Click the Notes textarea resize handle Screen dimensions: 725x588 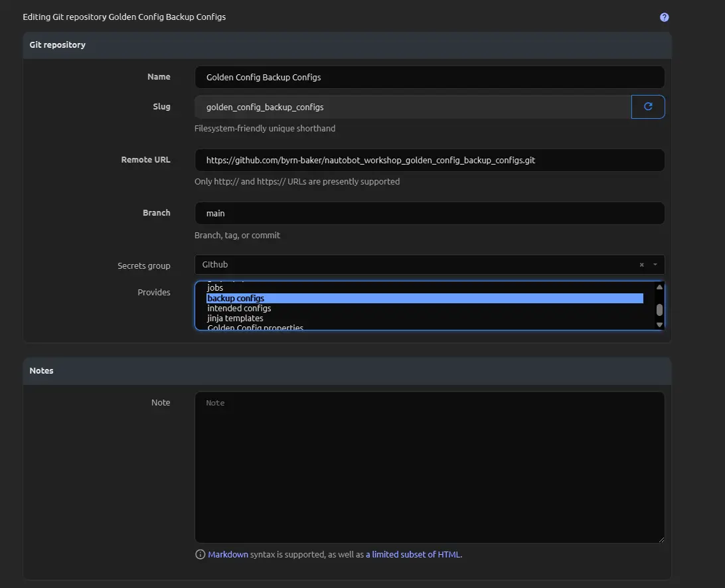(661, 539)
